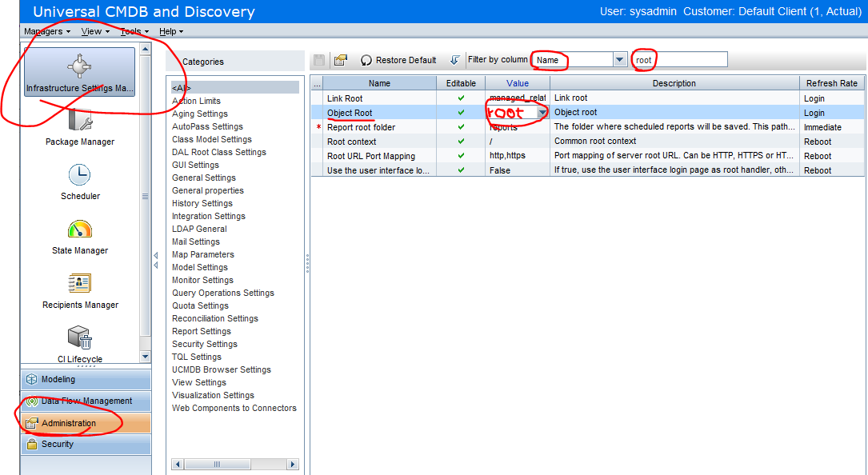868x475 pixels.
Task: Click the Security lock icon
Action: click(x=31, y=444)
